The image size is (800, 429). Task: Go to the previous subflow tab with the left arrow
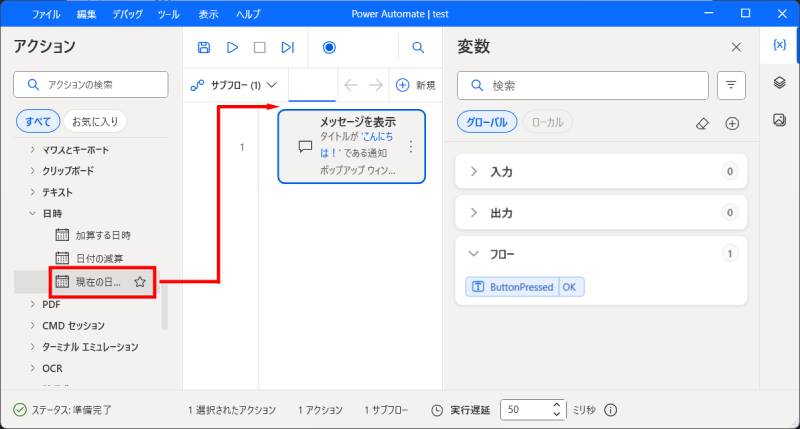(x=351, y=85)
